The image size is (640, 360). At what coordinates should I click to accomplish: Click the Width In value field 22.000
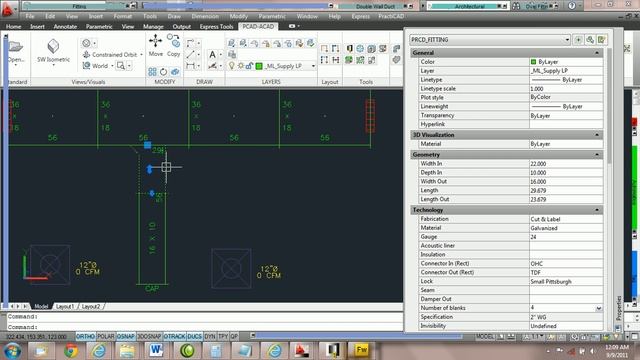(566, 164)
